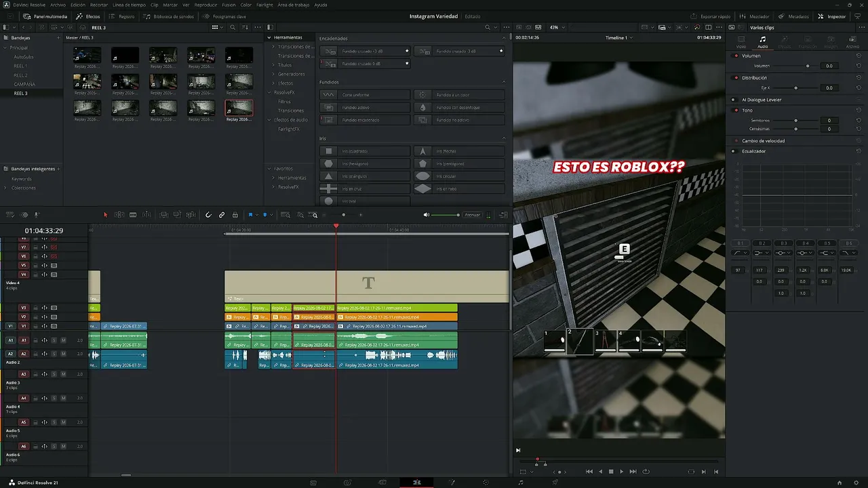Viewport: 868px width, 488px height.
Task: Reset the Volumen parameter group
Action: pos(859,56)
